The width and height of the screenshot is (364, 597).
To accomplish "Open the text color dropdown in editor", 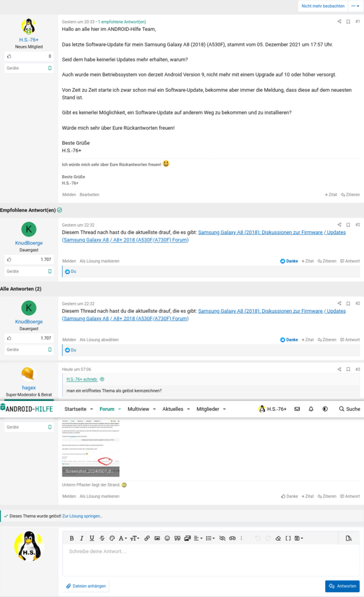I will click(112, 538).
